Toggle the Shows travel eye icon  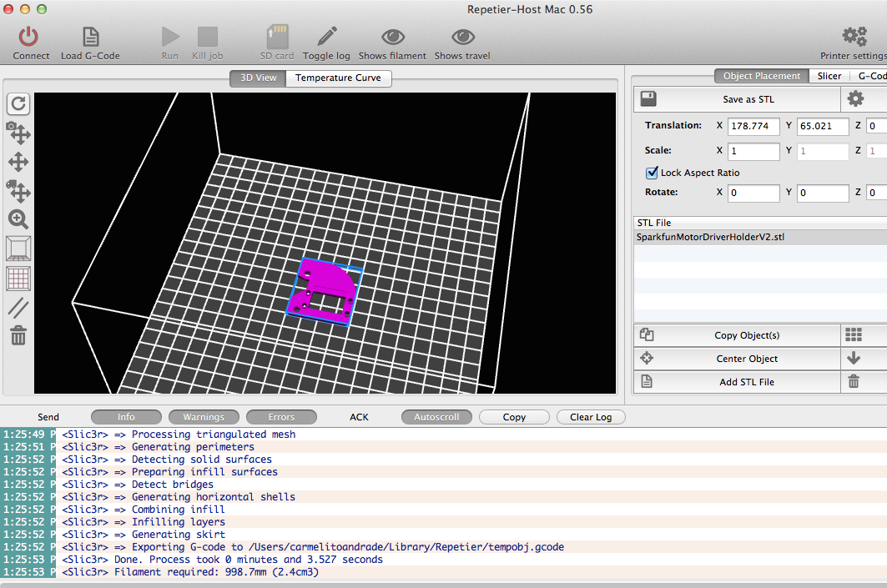pyautogui.click(x=463, y=38)
